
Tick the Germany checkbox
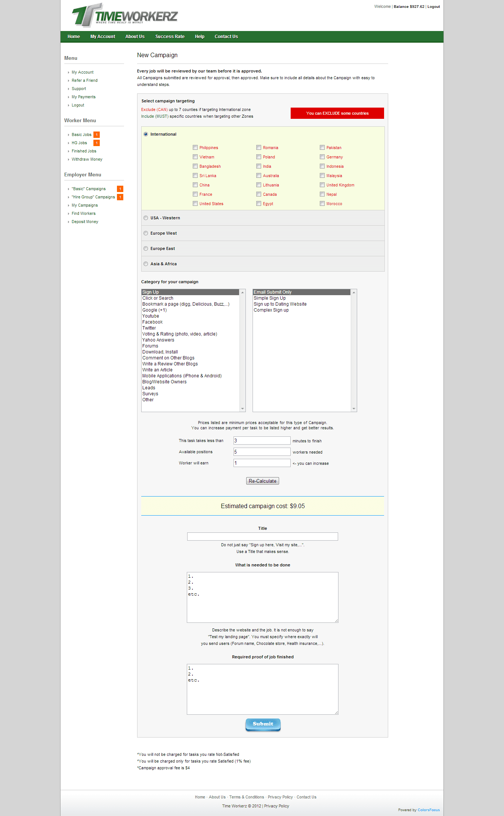coord(322,157)
